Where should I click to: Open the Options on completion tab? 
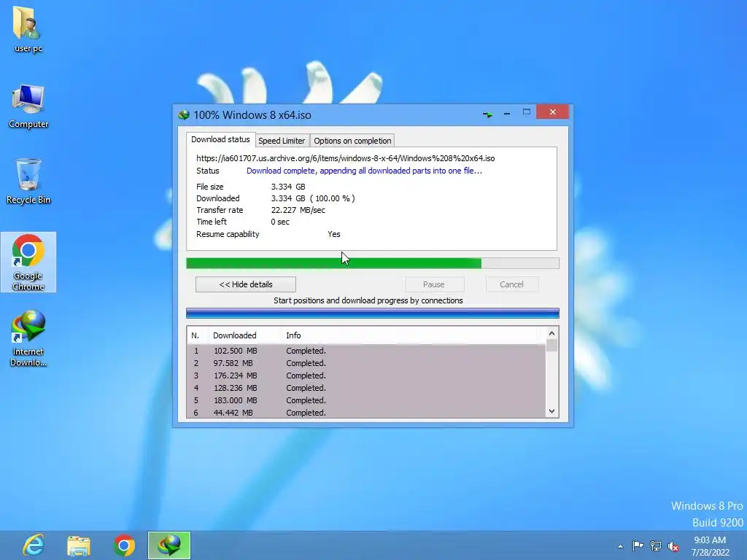click(352, 141)
